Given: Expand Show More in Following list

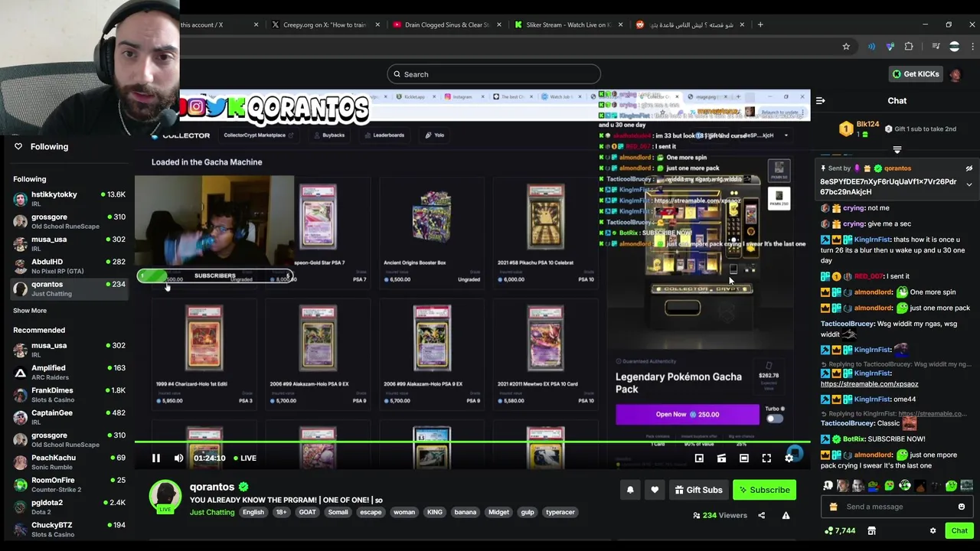Looking at the screenshot, I should 30,311.
